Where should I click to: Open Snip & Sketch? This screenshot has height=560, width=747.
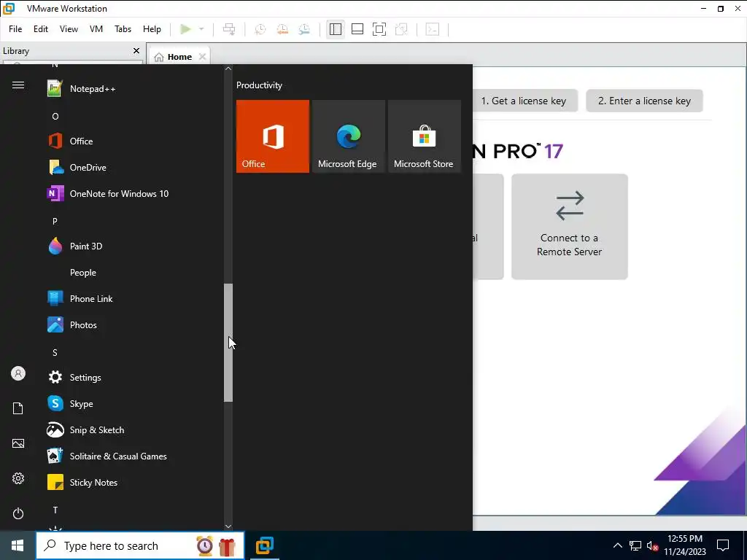pyautogui.click(x=133, y=429)
